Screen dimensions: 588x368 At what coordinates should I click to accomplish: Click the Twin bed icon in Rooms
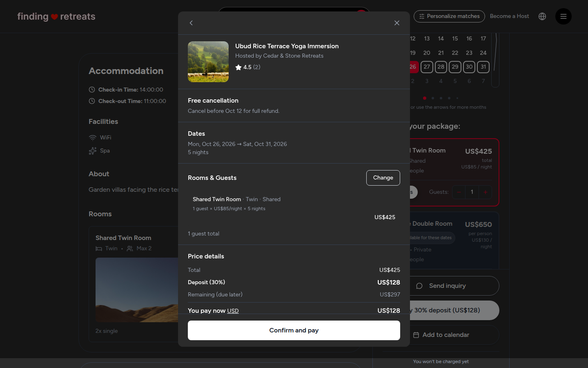(99, 249)
